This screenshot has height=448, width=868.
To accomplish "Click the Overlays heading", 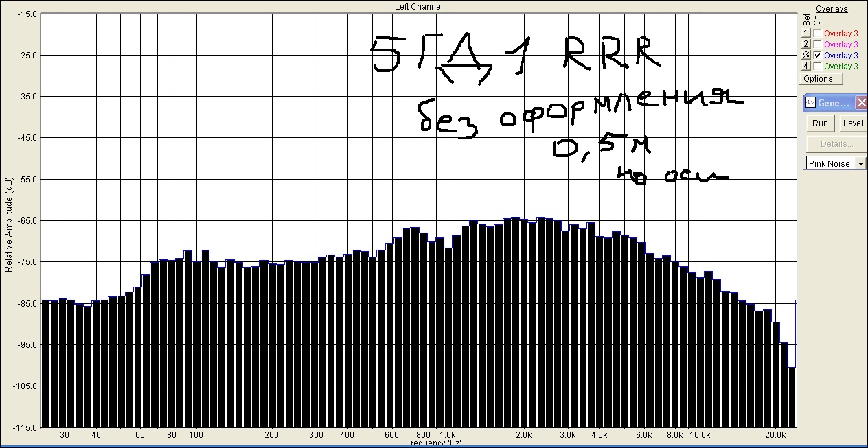I will click(832, 9).
